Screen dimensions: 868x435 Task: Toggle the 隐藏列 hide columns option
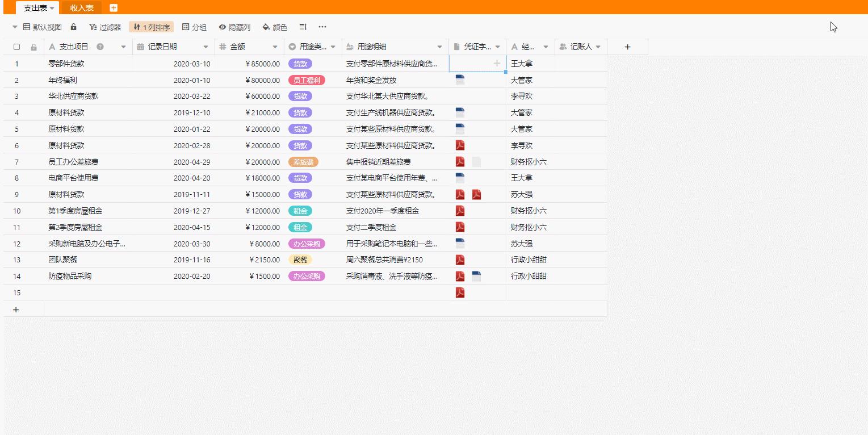pyautogui.click(x=234, y=27)
